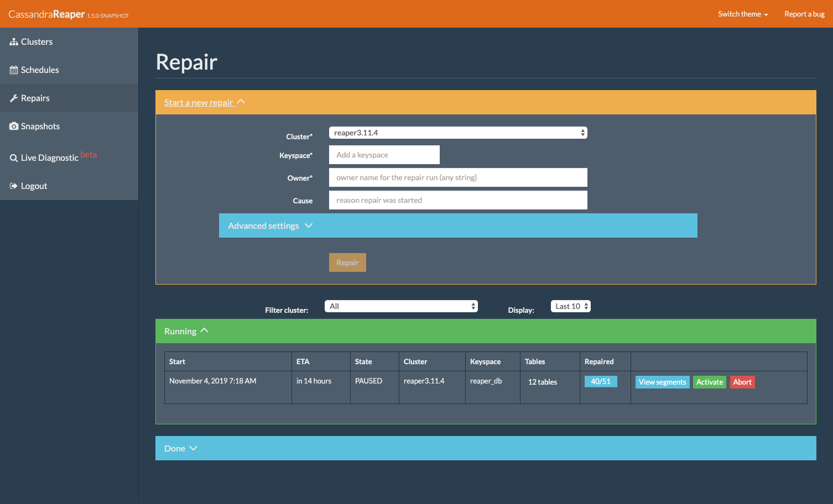Click the Repair submit button
This screenshot has width=833, height=504.
[347, 262]
